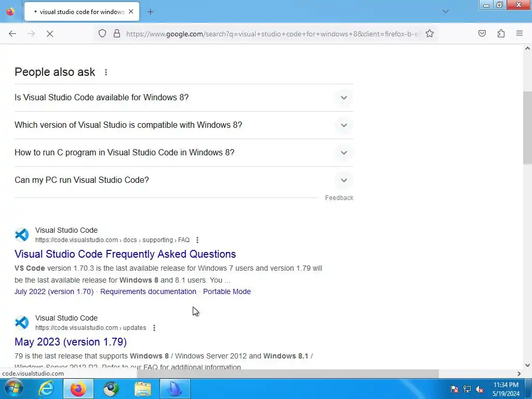Switch to Firefox in the taskbar
532x399 pixels.
(x=78, y=389)
